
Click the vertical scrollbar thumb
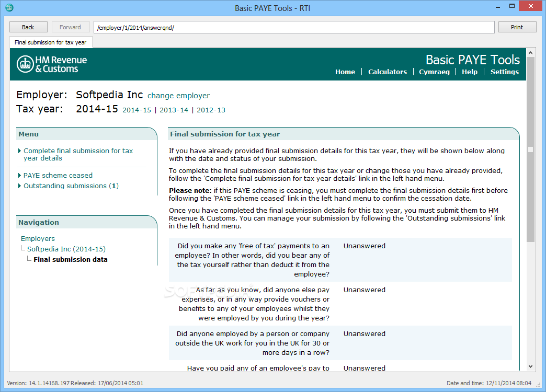click(x=530, y=149)
